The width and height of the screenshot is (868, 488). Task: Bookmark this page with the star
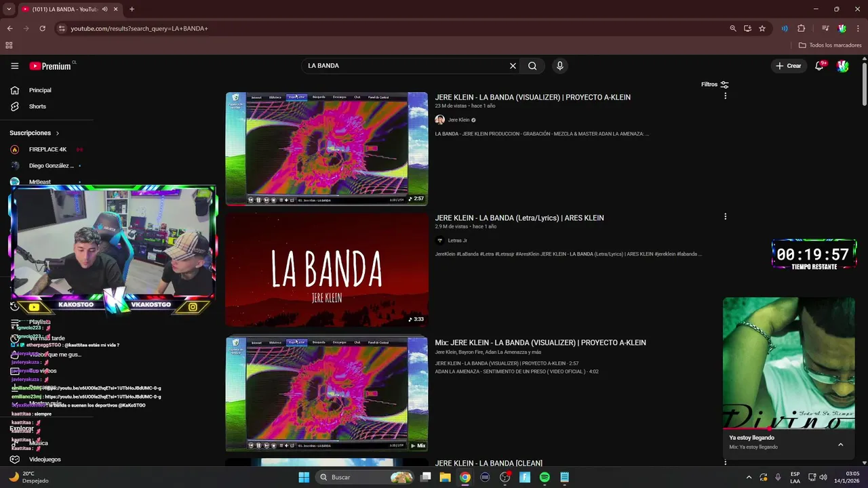tap(762, 28)
